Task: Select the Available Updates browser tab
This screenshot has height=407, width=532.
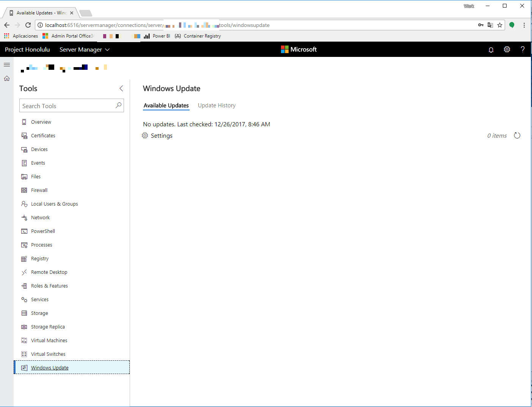Action: 41,13
